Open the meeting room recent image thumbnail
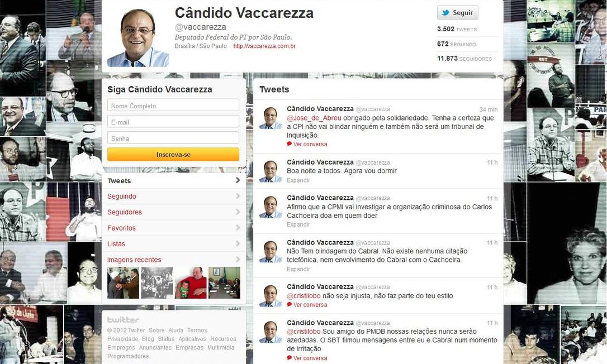 [224, 282]
